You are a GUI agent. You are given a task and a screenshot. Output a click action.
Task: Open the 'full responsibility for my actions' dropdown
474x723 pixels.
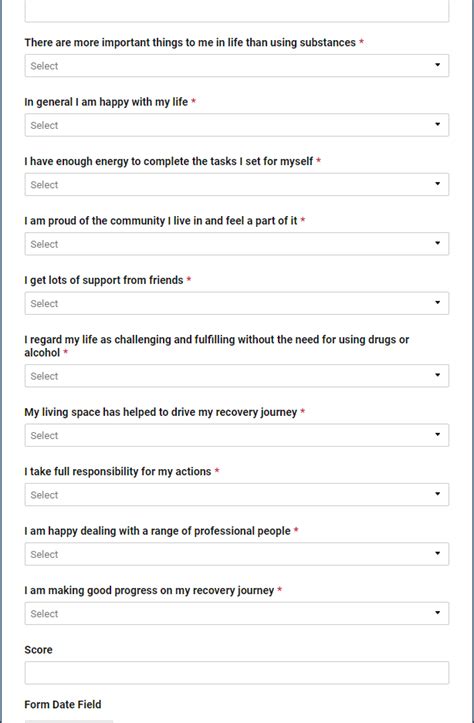click(x=237, y=495)
